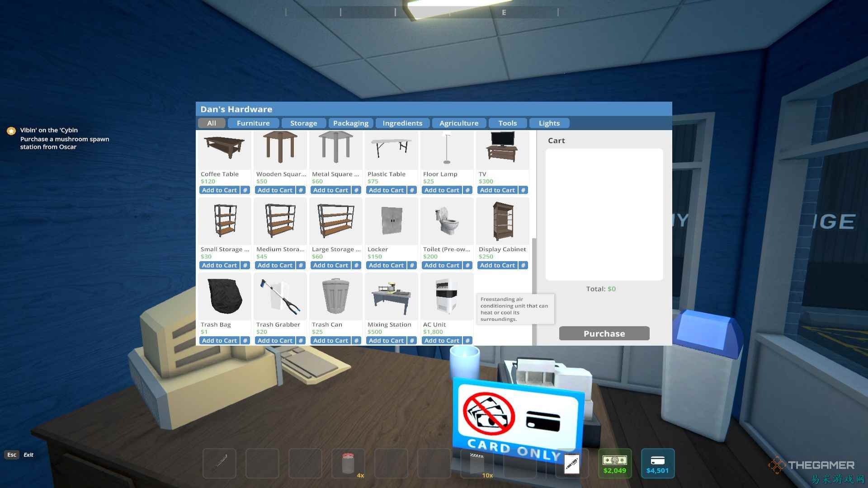Image resolution: width=868 pixels, height=488 pixels.
Task: Select the clipboard pen hotbar slot
Action: coord(571,463)
